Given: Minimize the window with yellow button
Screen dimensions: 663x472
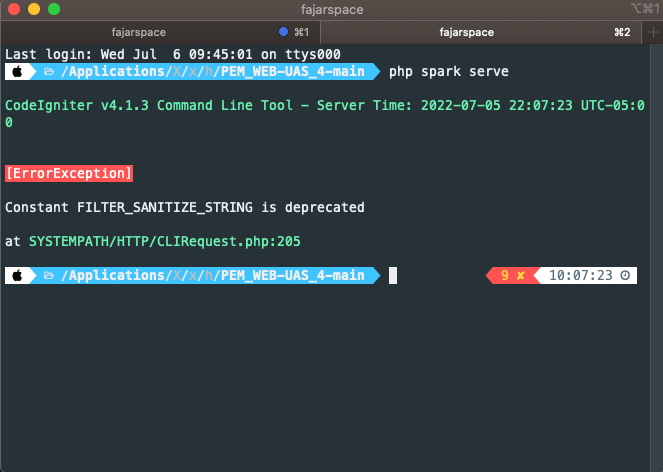Looking at the screenshot, I should pyautogui.click(x=34, y=9).
